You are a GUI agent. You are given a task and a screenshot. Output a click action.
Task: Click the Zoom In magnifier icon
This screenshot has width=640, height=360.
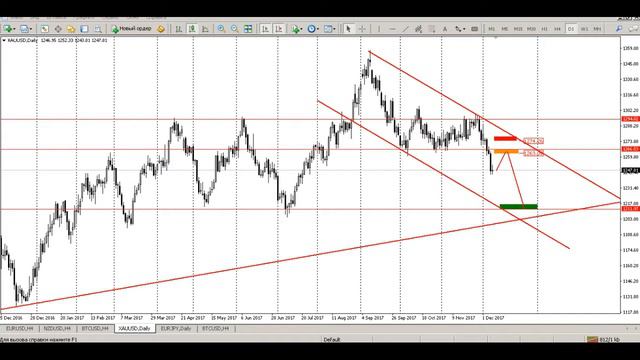click(221, 29)
